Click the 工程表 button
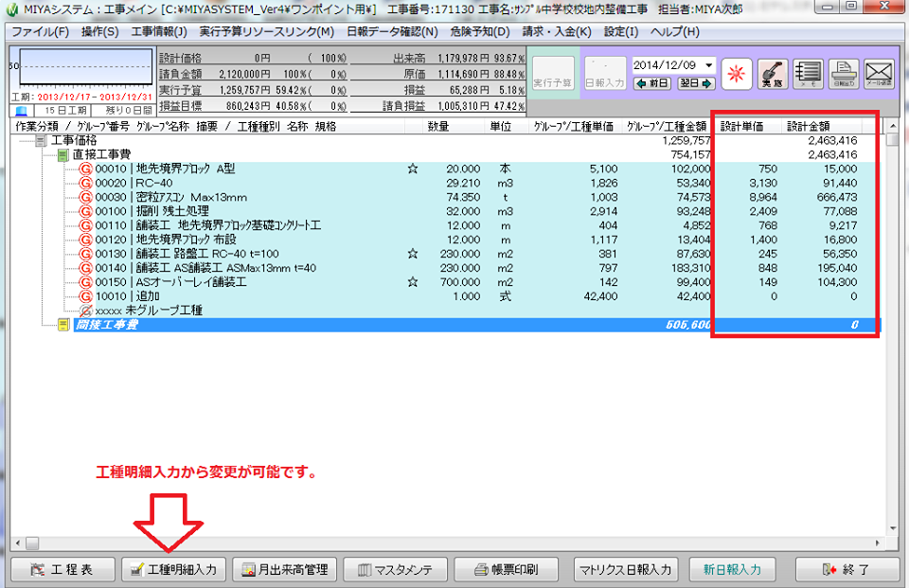909x588 pixels. click(x=63, y=569)
